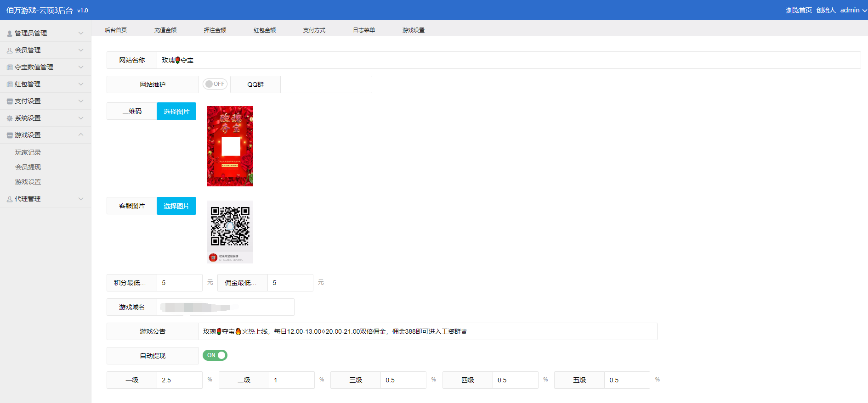
Task: Click the 夺宝数值管理 list icon
Action: [10, 67]
